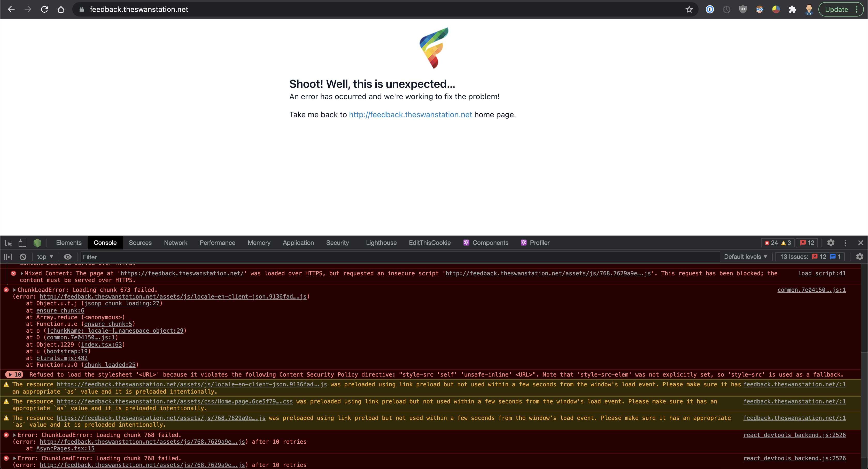The height and width of the screenshot is (469, 868).
Task: Open the common.7e04150….js:1 source link
Action: (811, 290)
